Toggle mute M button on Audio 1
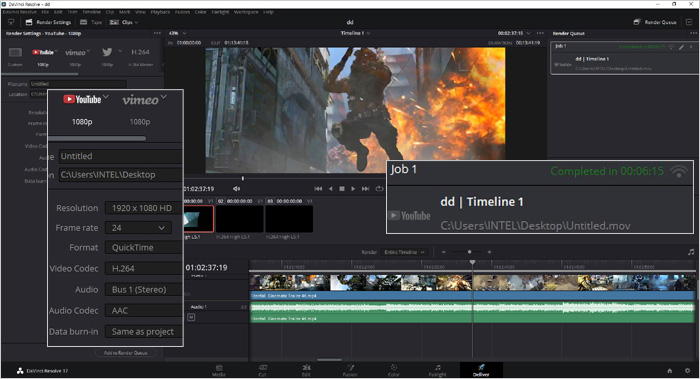 191,317
